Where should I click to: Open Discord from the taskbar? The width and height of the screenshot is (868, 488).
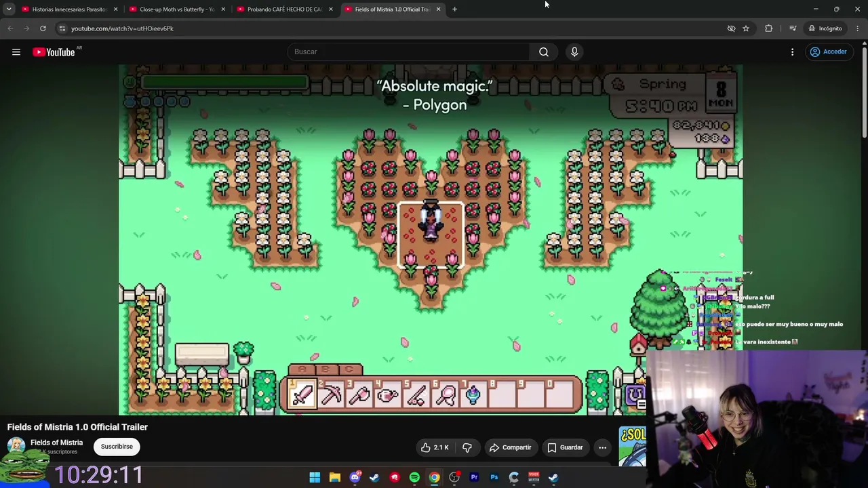355,477
